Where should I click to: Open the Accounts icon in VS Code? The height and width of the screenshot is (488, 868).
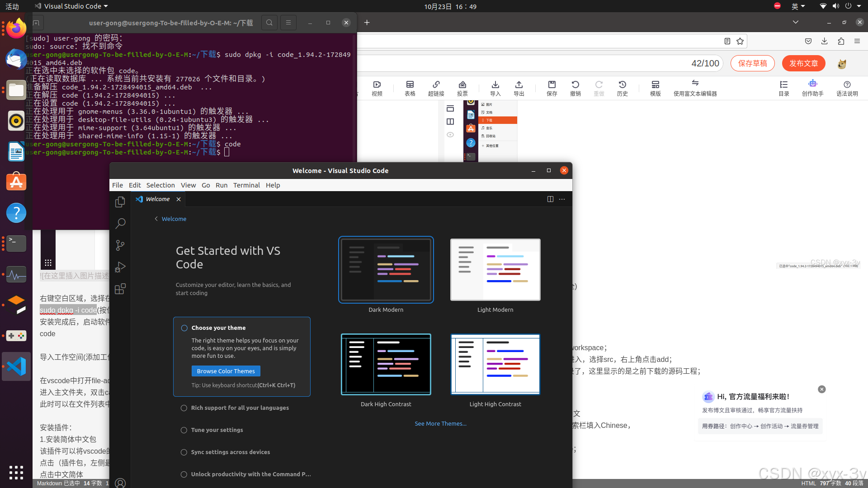(x=120, y=483)
